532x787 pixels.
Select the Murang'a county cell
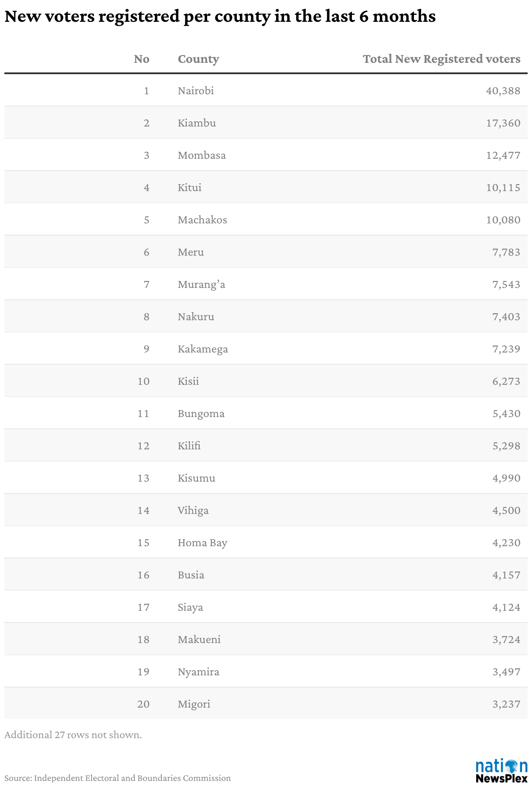201,284
